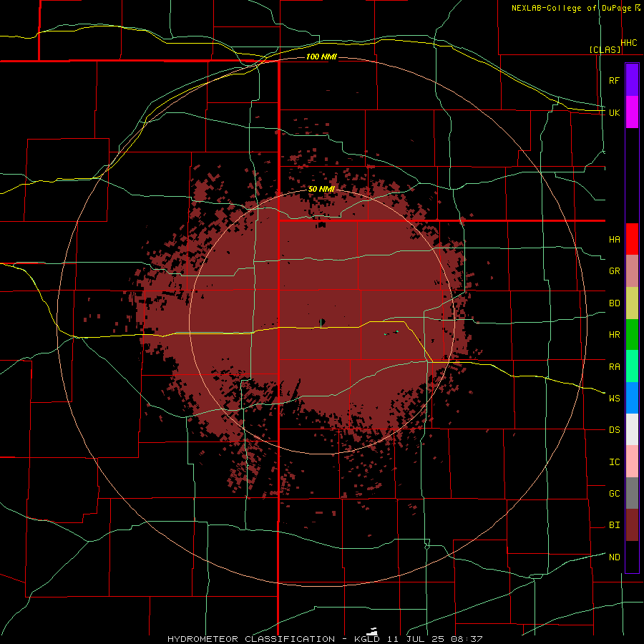Image resolution: width=644 pixels, height=644 pixels.
Task: Click the 'BI' legend label
Action: (614, 525)
